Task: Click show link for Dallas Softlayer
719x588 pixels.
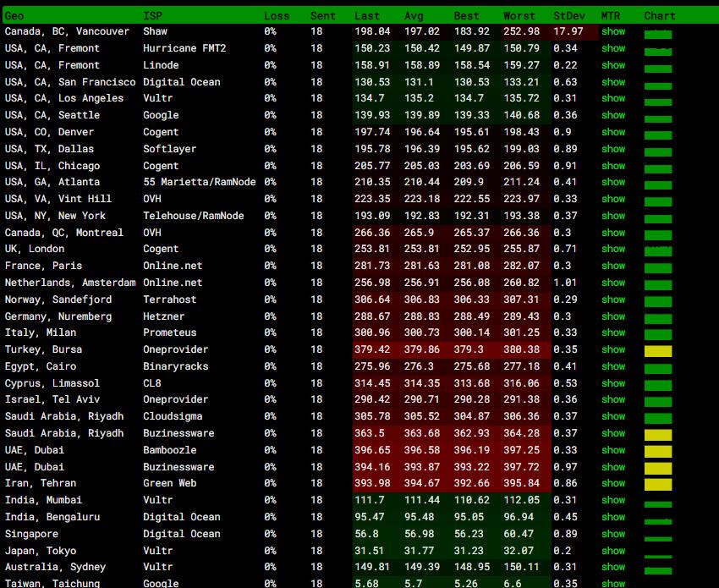Action: pyautogui.click(x=613, y=149)
